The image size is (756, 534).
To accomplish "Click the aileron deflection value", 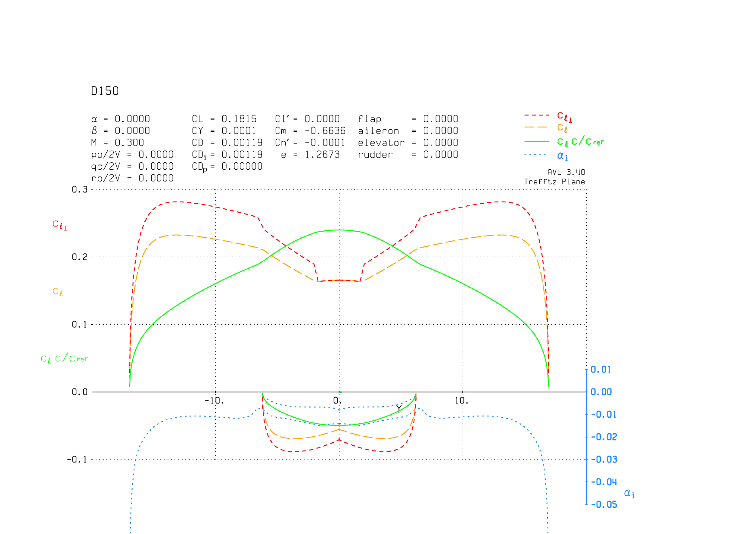I will tap(440, 131).
